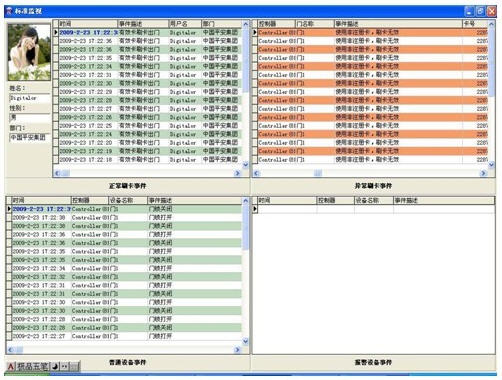The height and width of the screenshot is (380, 502).
Task: Click horizontal scrollbar thumb of abnormal card events
Action: click(318, 173)
